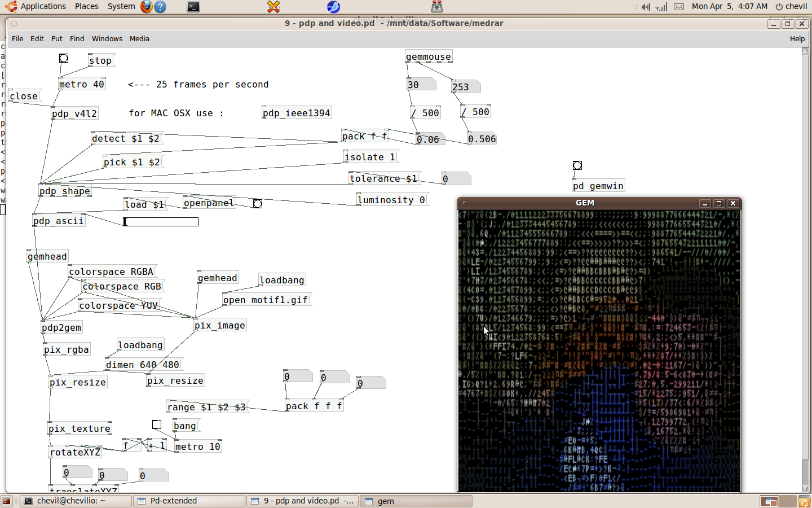
Task: Expand the chevil user session menu
Action: coord(791,6)
